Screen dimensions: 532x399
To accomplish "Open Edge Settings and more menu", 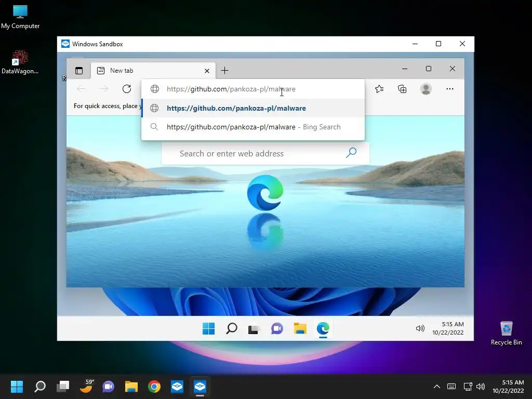I will tap(450, 89).
